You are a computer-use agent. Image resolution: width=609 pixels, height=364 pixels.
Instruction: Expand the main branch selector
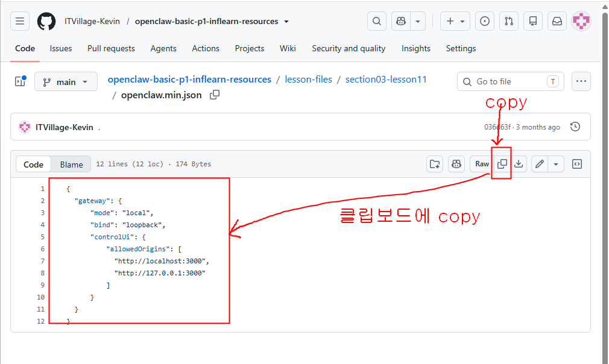tap(66, 81)
